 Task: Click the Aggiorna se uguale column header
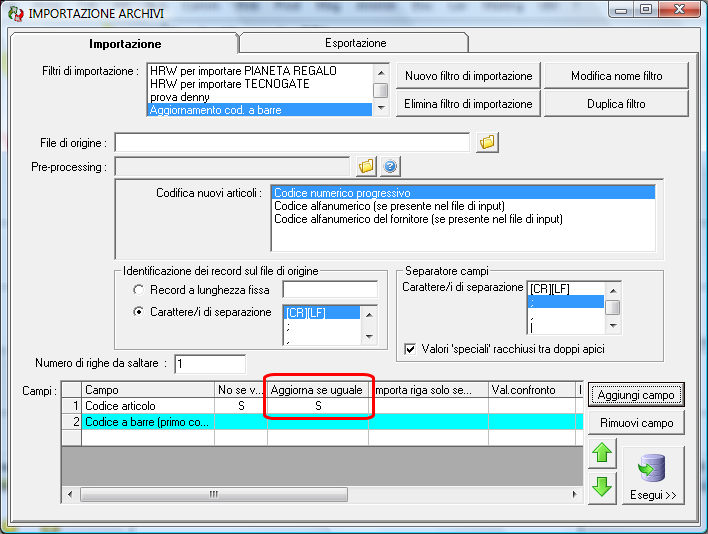pyautogui.click(x=317, y=390)
